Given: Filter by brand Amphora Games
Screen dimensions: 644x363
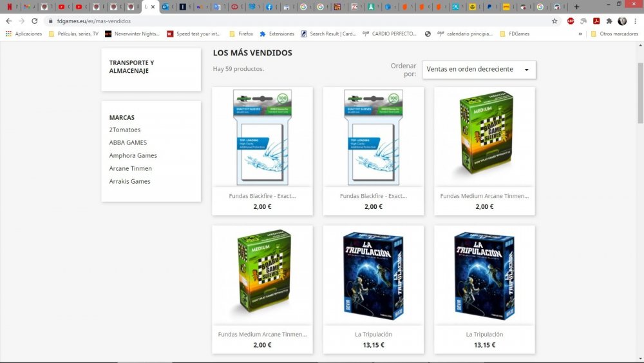Looking at the screenshot, I should pos(133,155).
